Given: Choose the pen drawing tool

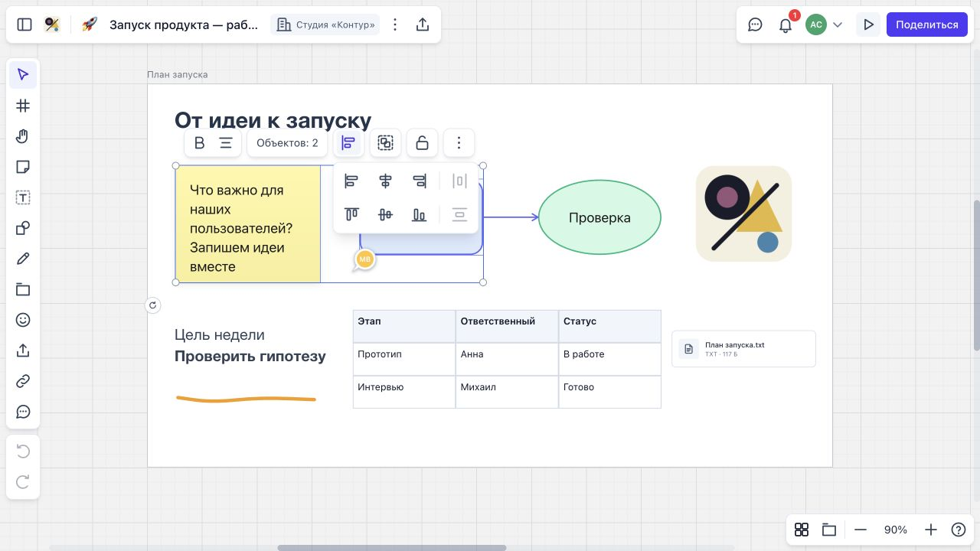Looking at the screenshot, I should (23, 259).
